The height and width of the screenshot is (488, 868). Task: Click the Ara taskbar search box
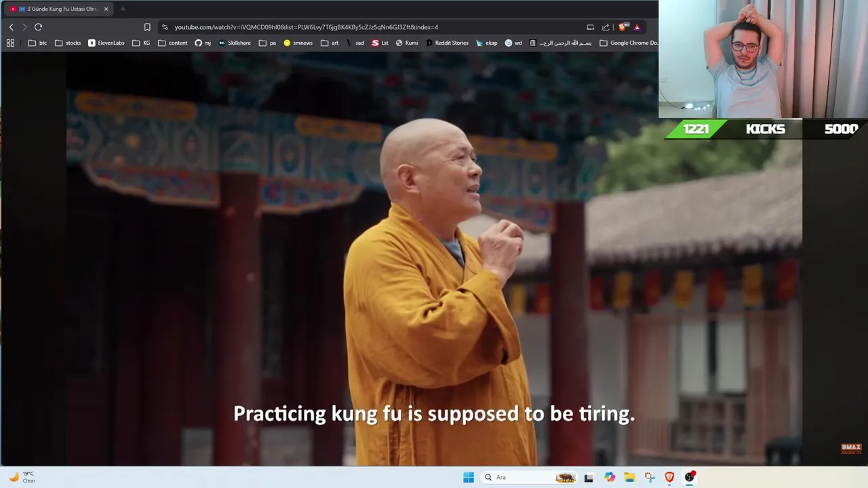(530, 477)
